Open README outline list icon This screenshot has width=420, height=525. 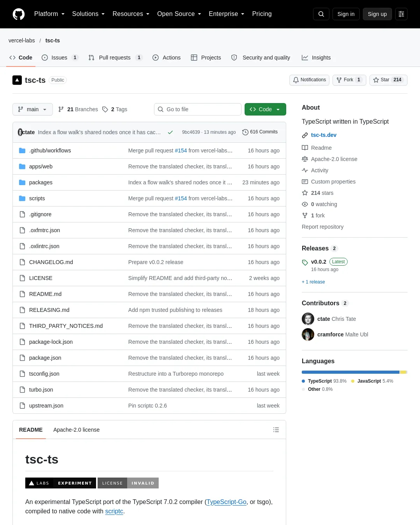click(x=276, y=430)
